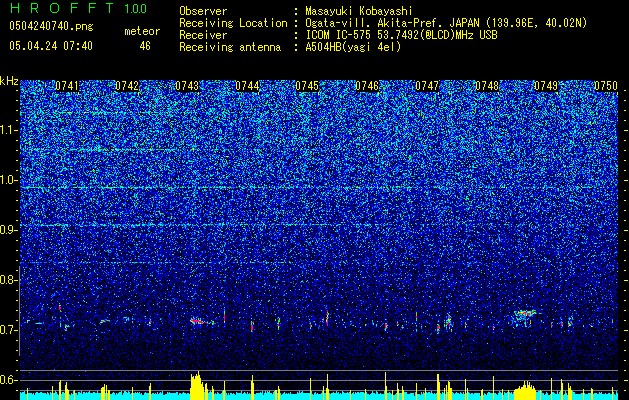Click the 0742 time marker

pyautogui.click(x=127, y=86)
